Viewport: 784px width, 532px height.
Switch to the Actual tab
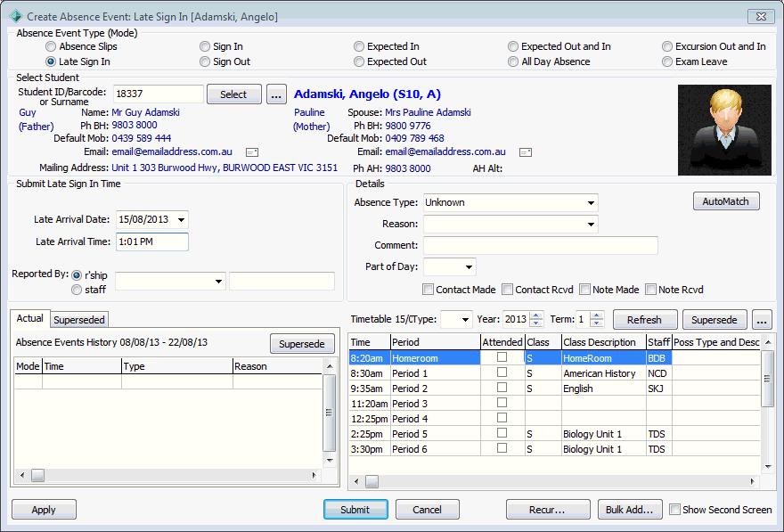coord(30,318)
